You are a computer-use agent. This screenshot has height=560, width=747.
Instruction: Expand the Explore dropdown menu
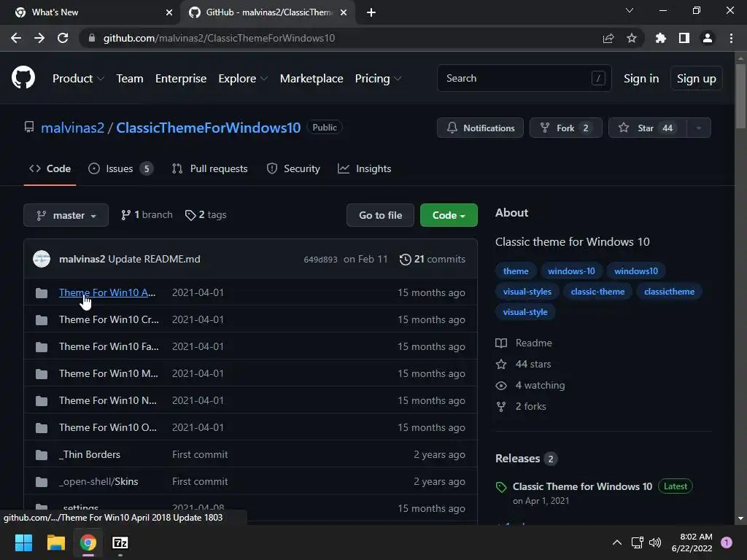[x=243, y=79]
